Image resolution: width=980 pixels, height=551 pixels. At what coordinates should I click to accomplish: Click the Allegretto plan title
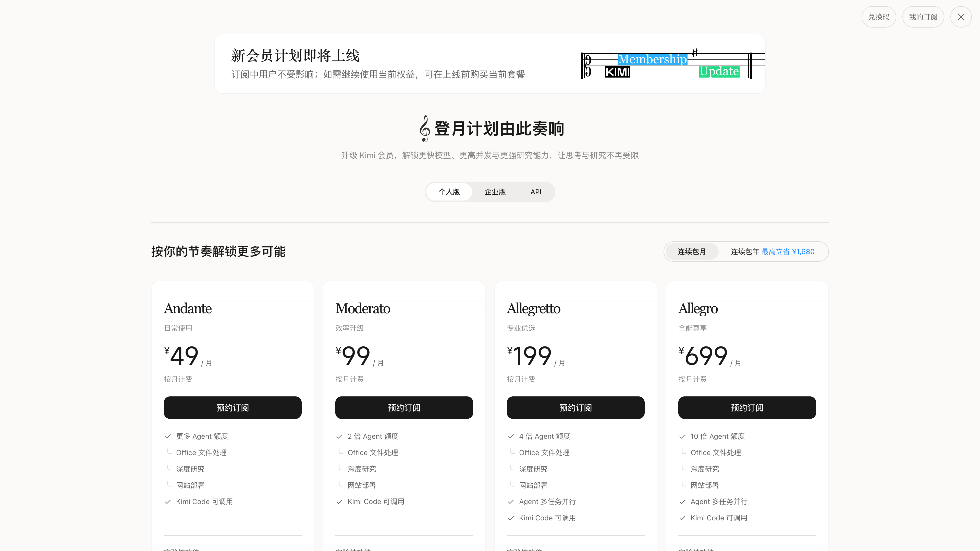pos(533,308)
